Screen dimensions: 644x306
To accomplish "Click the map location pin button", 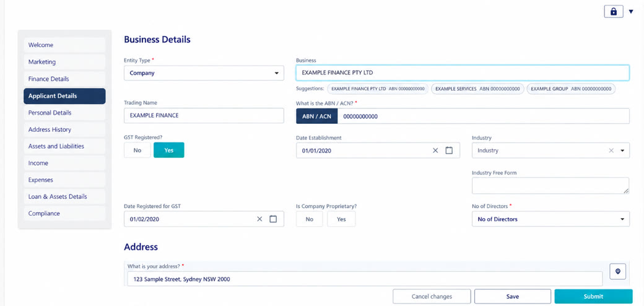I will [618, 271].
